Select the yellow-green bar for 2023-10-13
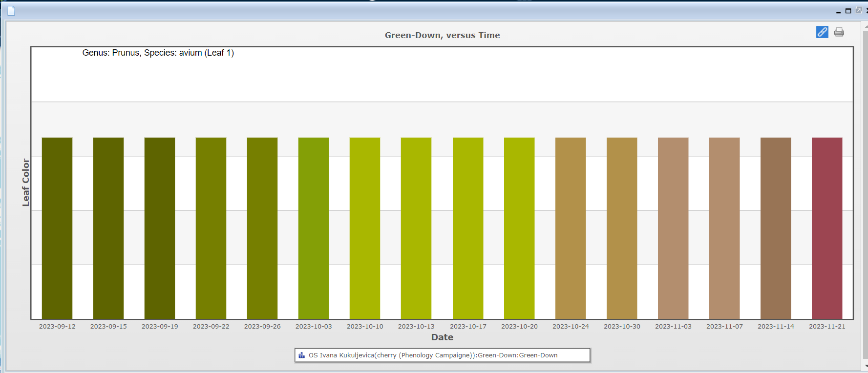868x373 pixels. pos(416,228)
